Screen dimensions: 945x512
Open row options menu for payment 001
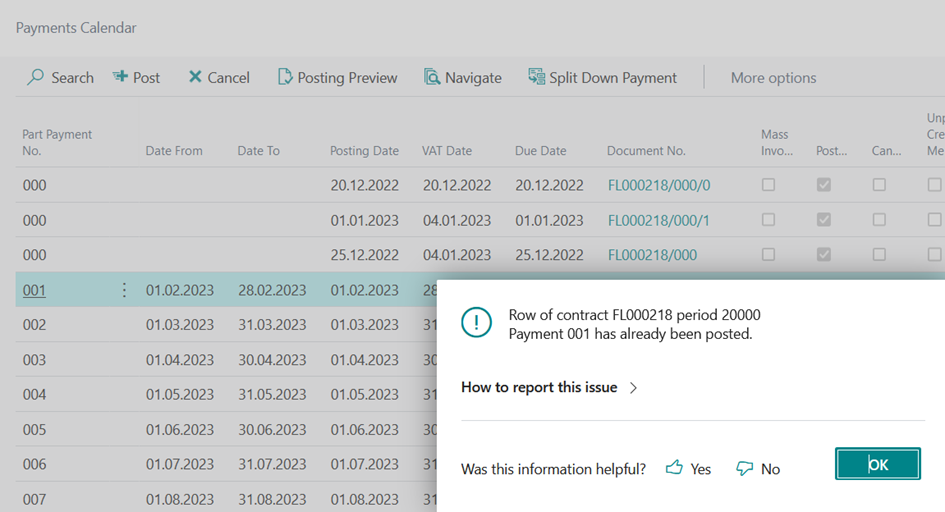click(124, 290)
